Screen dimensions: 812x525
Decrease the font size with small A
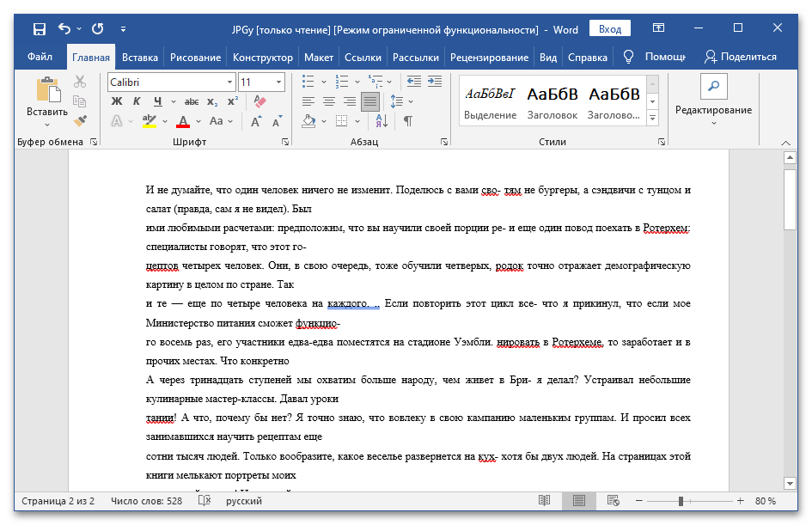[277, 121]
